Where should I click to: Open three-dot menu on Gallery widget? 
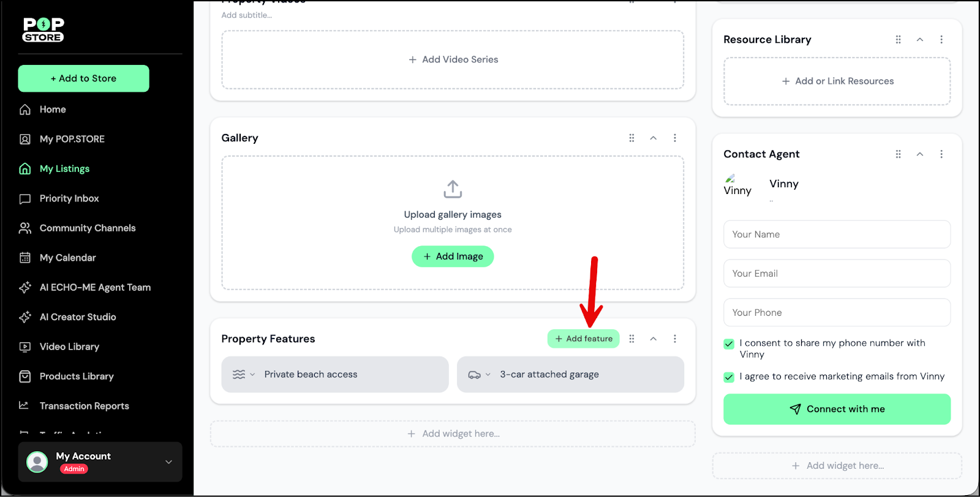[675, 138]
